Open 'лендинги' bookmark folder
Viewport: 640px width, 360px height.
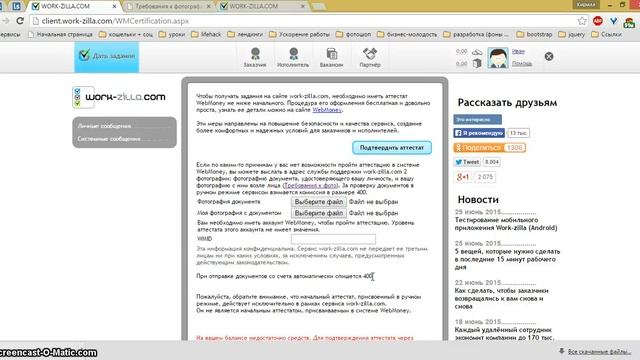coord(245,34)
